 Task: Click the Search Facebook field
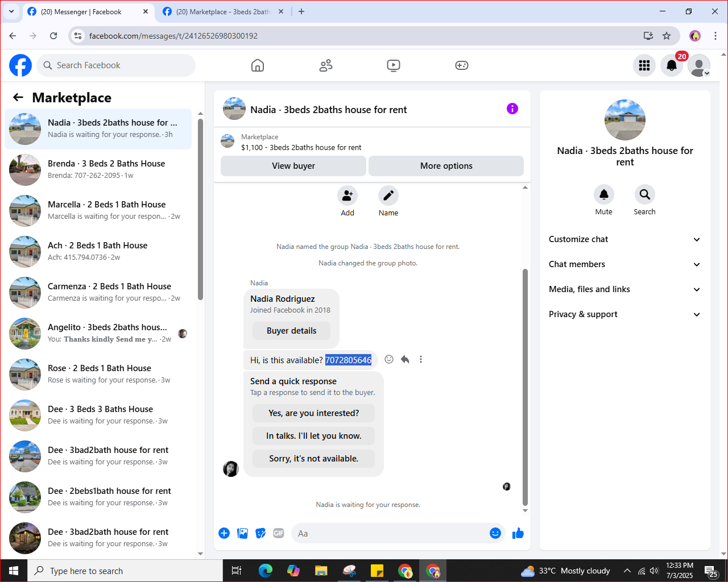[x=116, y=65]
